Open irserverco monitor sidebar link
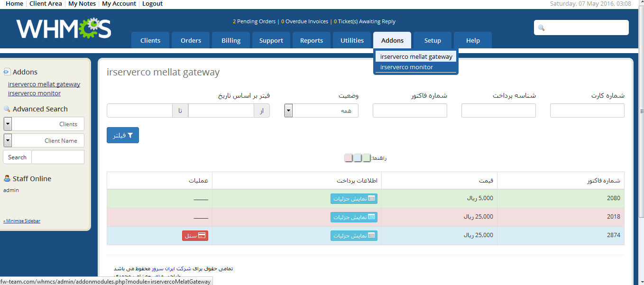This screenshot has height=285, width=644. click(x=34, y=93)
